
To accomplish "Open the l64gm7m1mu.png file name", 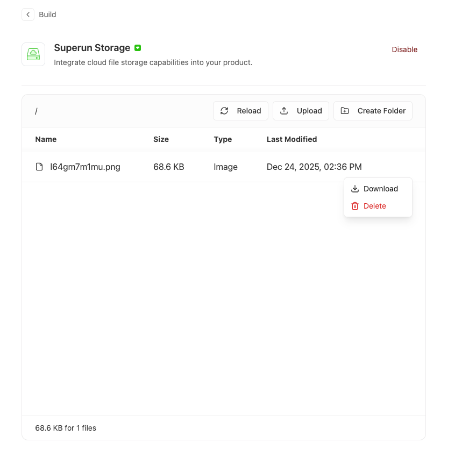I will pyautogui.click(x=85, y=167).
